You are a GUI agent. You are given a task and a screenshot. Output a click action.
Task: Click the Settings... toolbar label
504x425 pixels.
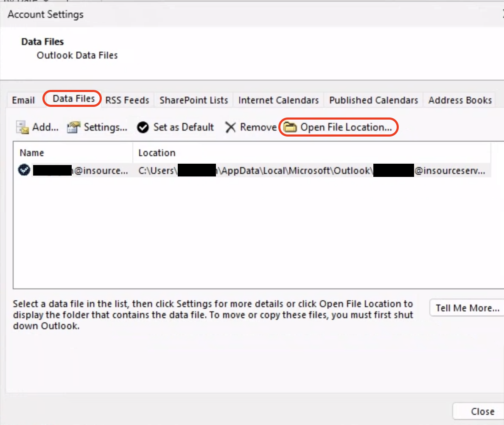click(x=106, y=127)
